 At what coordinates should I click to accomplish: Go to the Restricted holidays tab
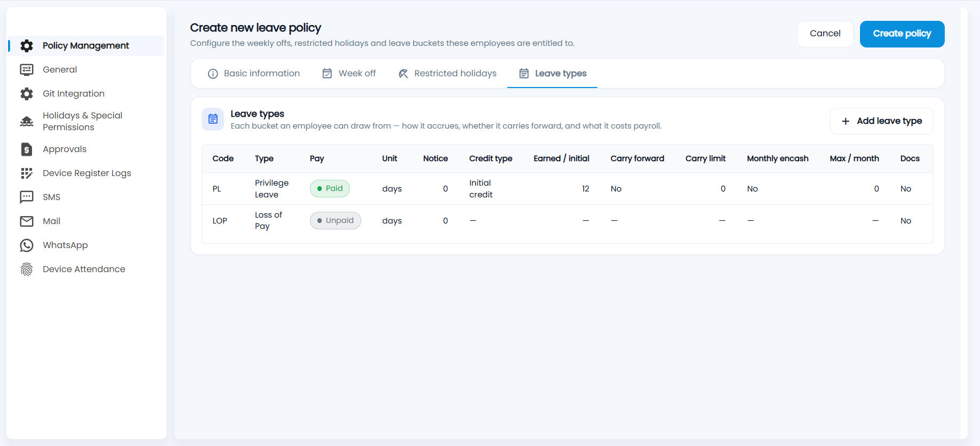448,74
